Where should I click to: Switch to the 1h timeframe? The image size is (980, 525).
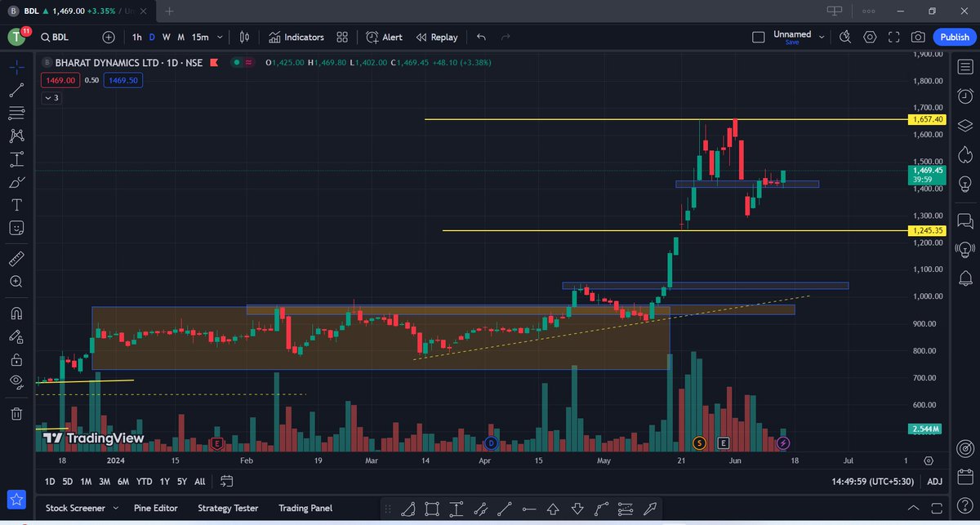[137, 38]
